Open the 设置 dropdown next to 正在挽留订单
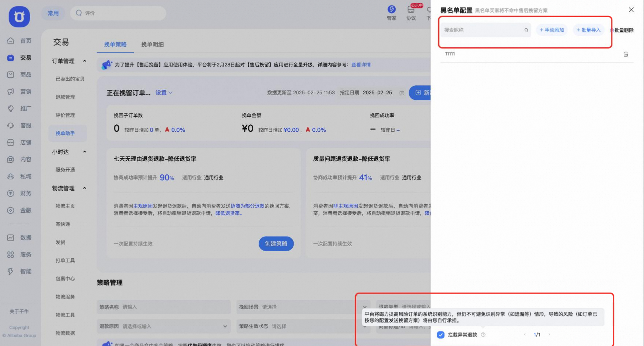 point(164,93)
